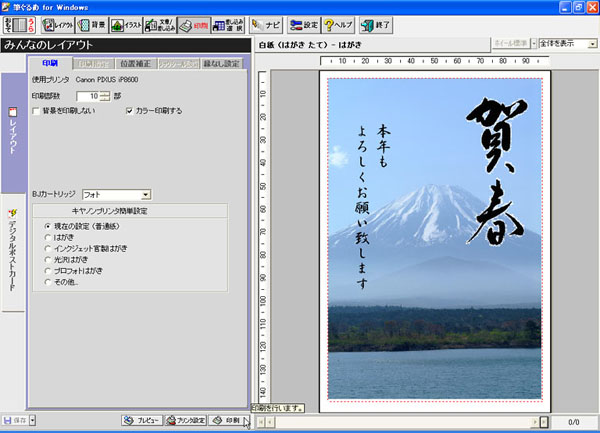
Task: Uncheck カラー印刷する checkbox
Action: pyautogui.click(x=129, y=110)
